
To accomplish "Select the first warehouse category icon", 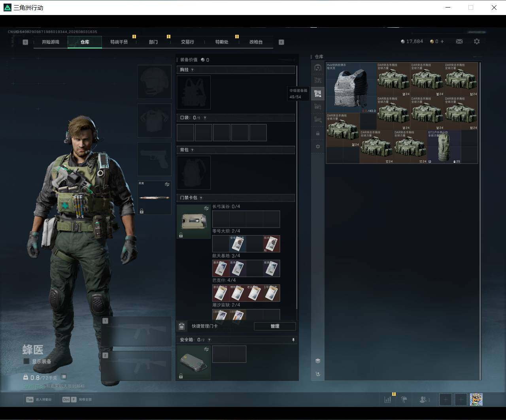I will (318, 68).
